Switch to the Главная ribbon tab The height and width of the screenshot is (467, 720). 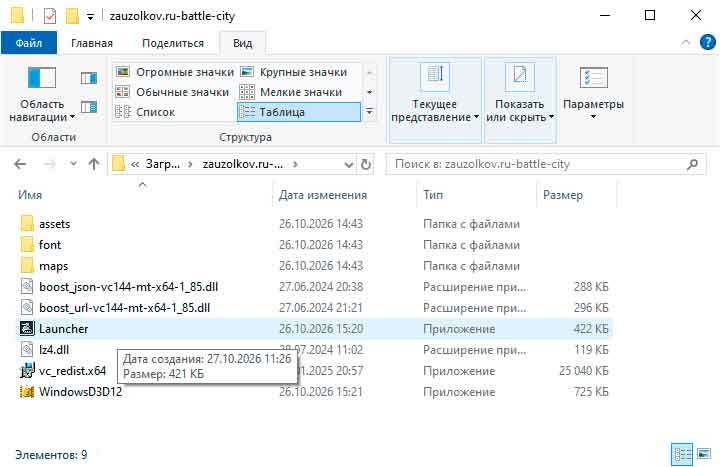coord(92,43)
